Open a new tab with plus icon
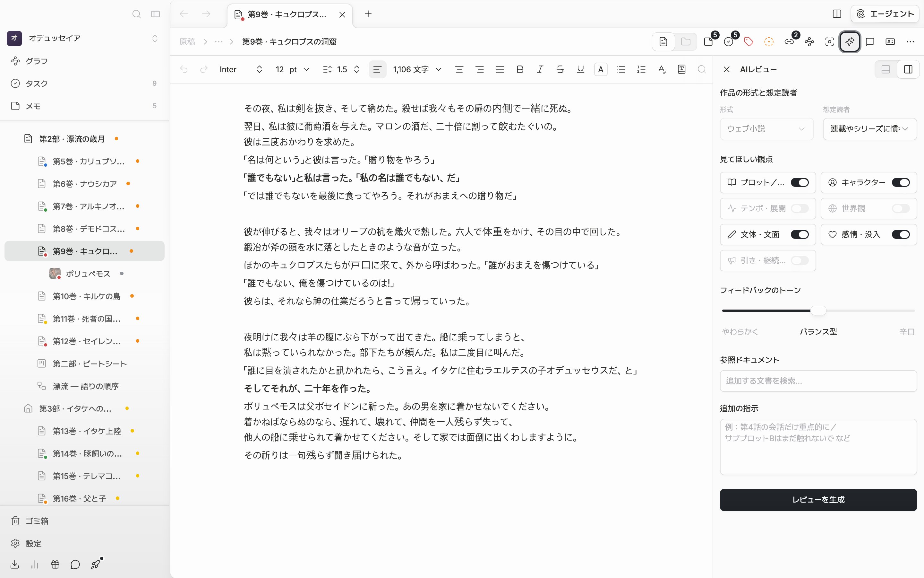Viewport: 924px width, 578px height. click(x=368, y=14)
